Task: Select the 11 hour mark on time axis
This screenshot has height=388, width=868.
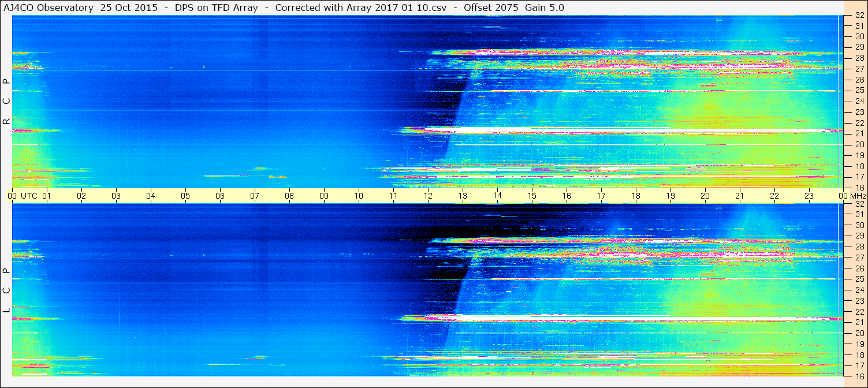Action: (x=393, y=196)
